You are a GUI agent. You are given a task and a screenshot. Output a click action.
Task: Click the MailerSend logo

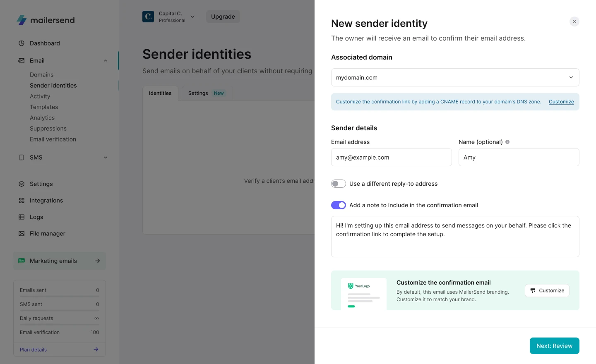coord(46,20)
